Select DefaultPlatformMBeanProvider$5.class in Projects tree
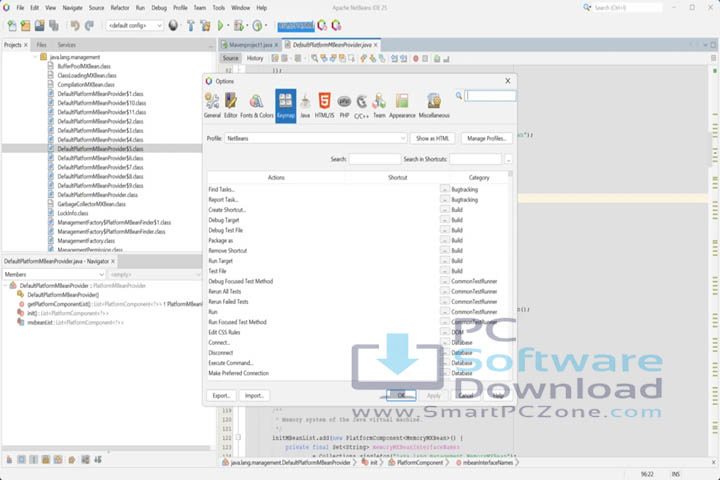The height and width of the screenshot is (480, 720). point(100,149)
